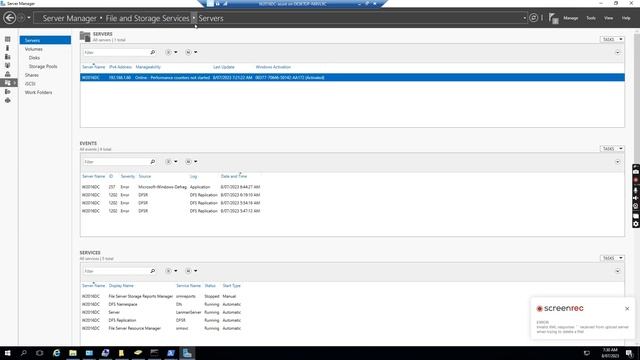The height and width of the screenshot is (360, 640).
Task: Open the Events saved queries dropdown
Action: (191, 162)
